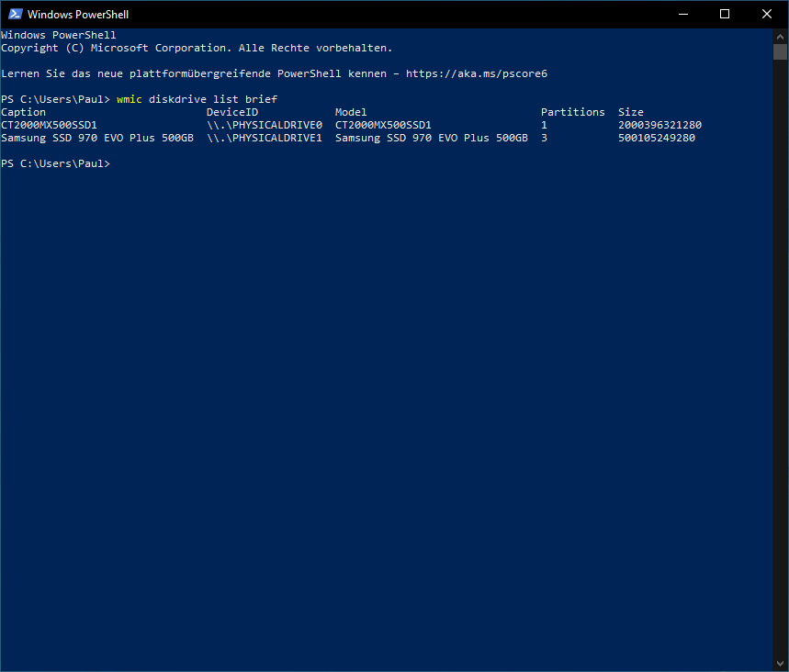This screenshot has width=789, height=672.
Task: Click the scrollbar down arrow
Action: pos(780,664)
